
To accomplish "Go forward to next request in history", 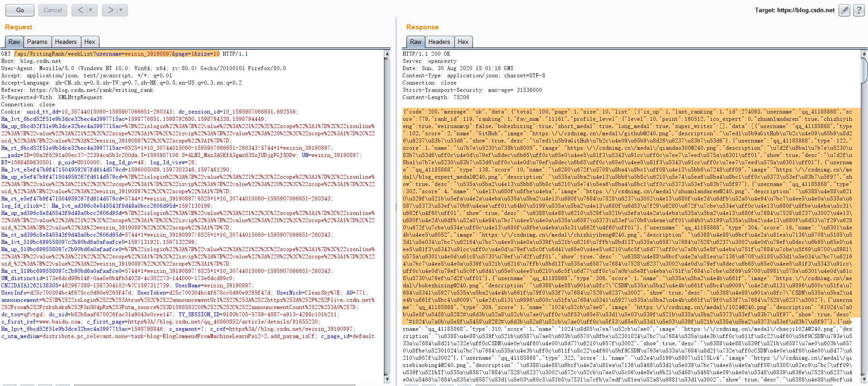I will 110,10.
